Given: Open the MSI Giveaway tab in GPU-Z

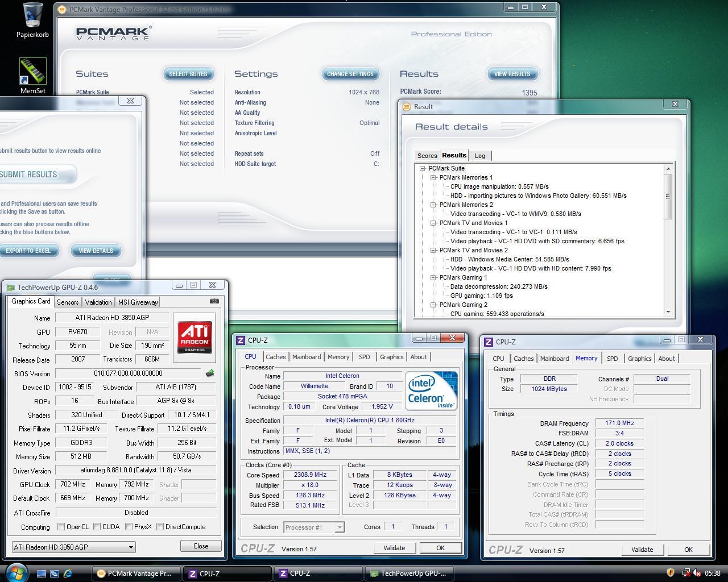Looking at the screenshot, I should (x=138, y=302).
